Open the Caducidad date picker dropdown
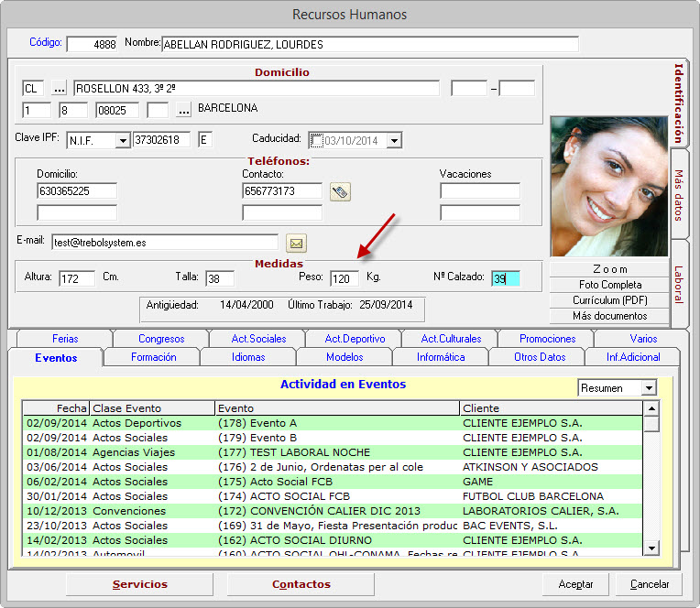Screen dimensions: 700x608 pos(394,141)
